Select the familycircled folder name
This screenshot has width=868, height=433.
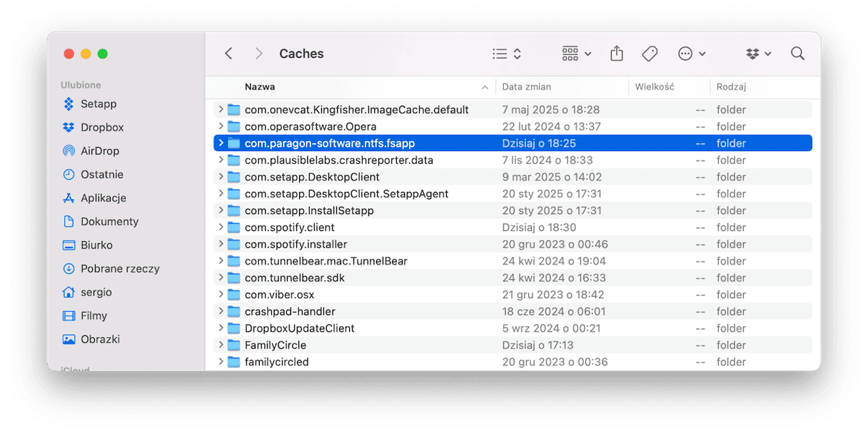tap(277, 362)
